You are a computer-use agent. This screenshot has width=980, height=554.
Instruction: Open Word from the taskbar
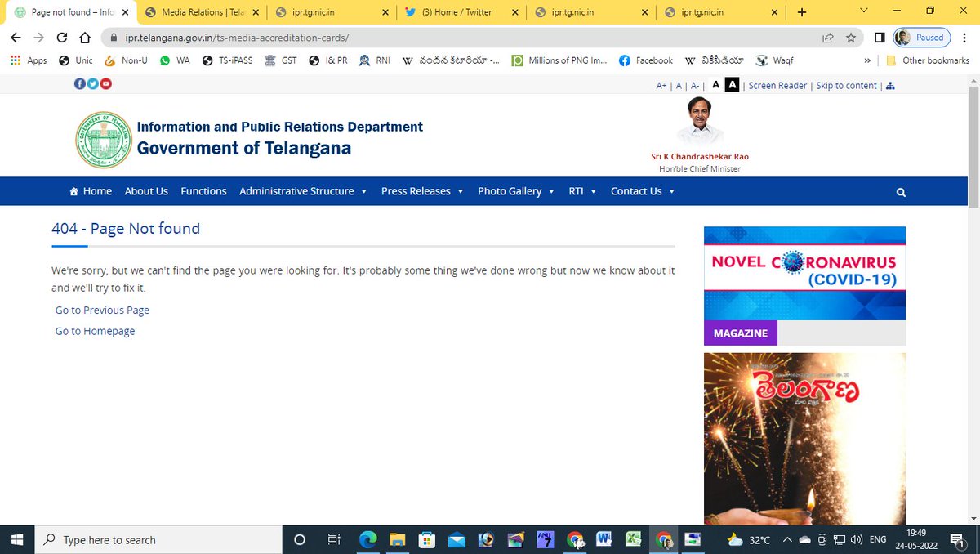pyautogui.click(x=604, y=539)
